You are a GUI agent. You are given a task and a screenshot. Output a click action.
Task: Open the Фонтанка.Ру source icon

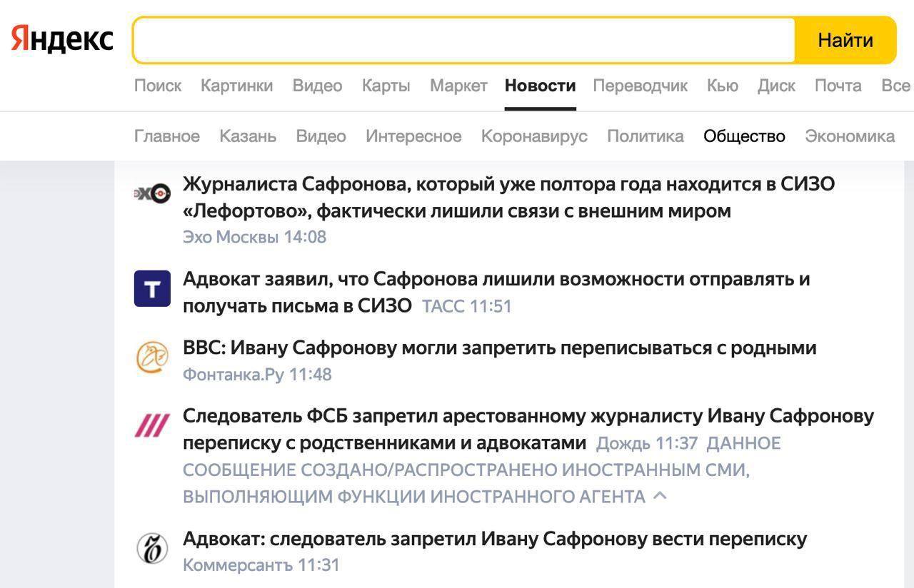tap(152, 358)
